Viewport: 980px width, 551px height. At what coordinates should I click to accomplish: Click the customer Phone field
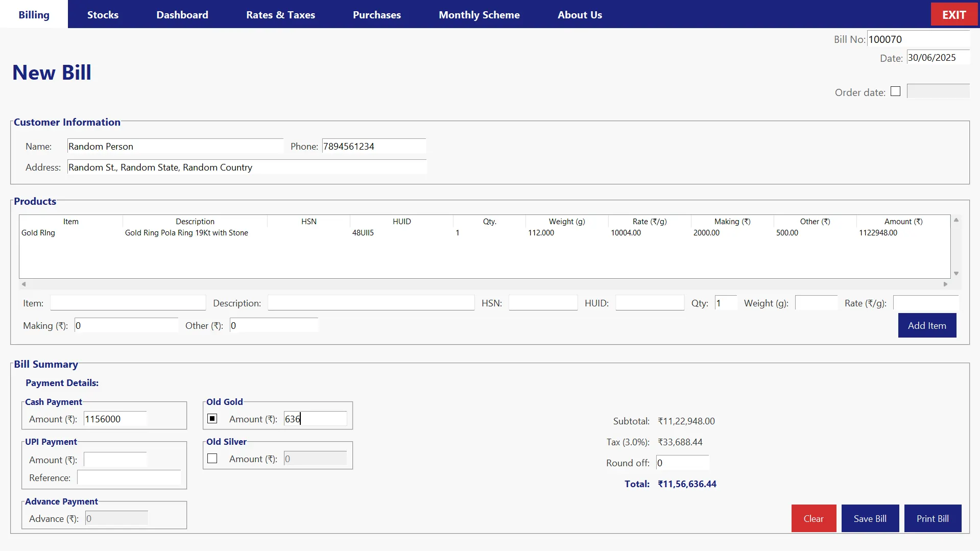(374, 147)
